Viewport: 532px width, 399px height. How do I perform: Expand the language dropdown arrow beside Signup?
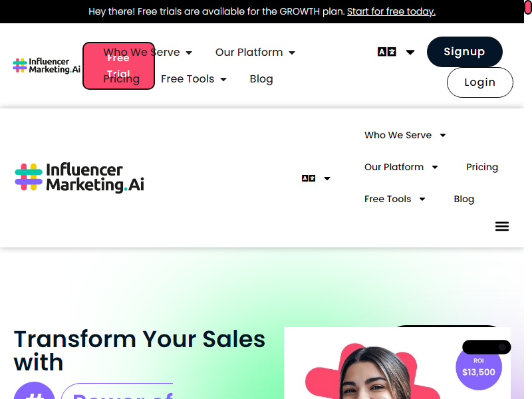coord(410,53)
